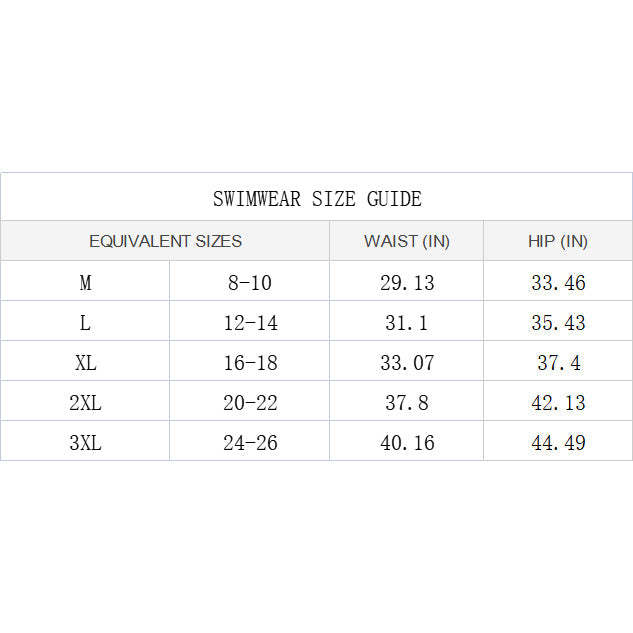This screenshot has height=633, width=633.
Task: Click the 33.07 waist value
Action: (x=407, y=363)
